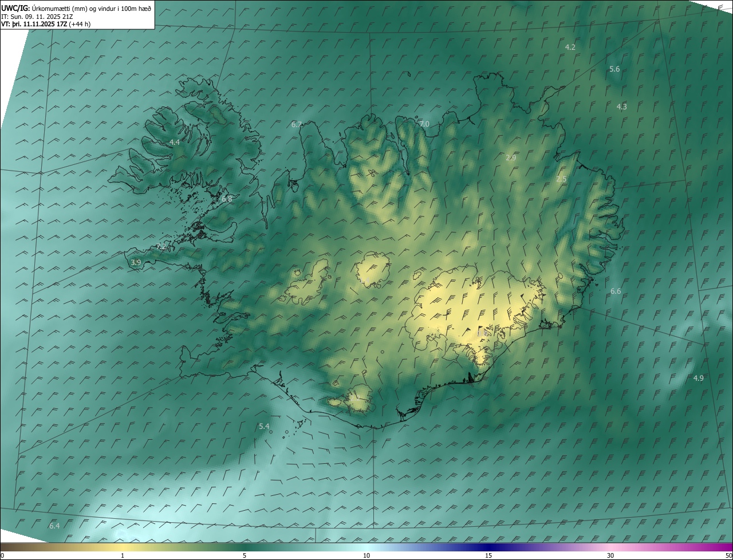
Task: Click the 3.9 value label on the map
Action: 136,262
